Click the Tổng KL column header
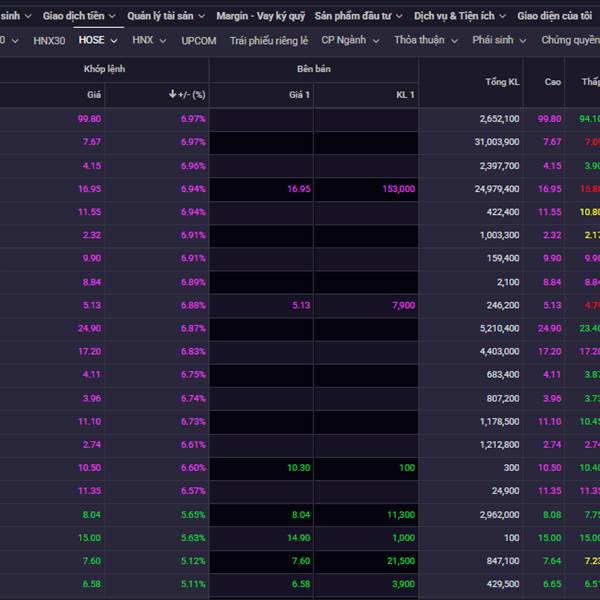Viewport: 600px width, 600px height. tap(502, 82)
